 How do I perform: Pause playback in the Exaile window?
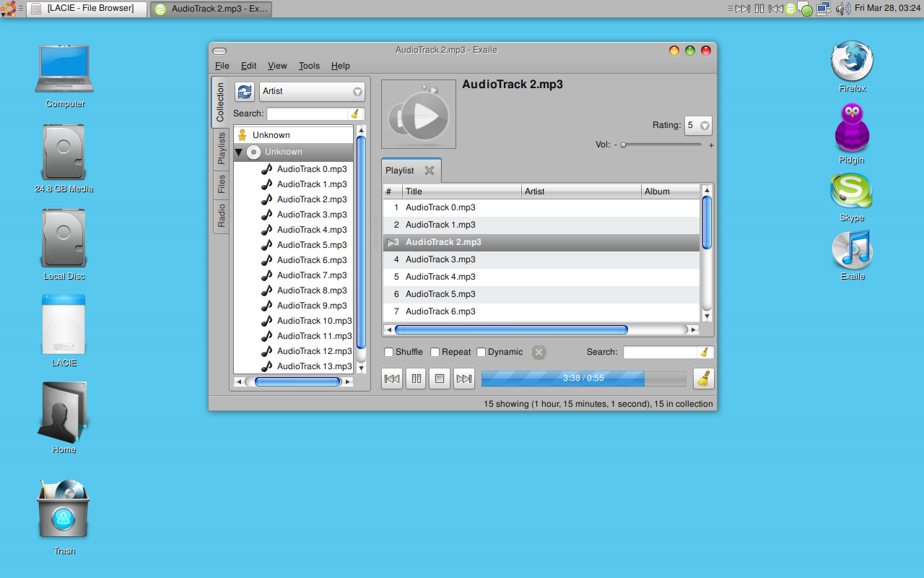[x=416, y=379]
